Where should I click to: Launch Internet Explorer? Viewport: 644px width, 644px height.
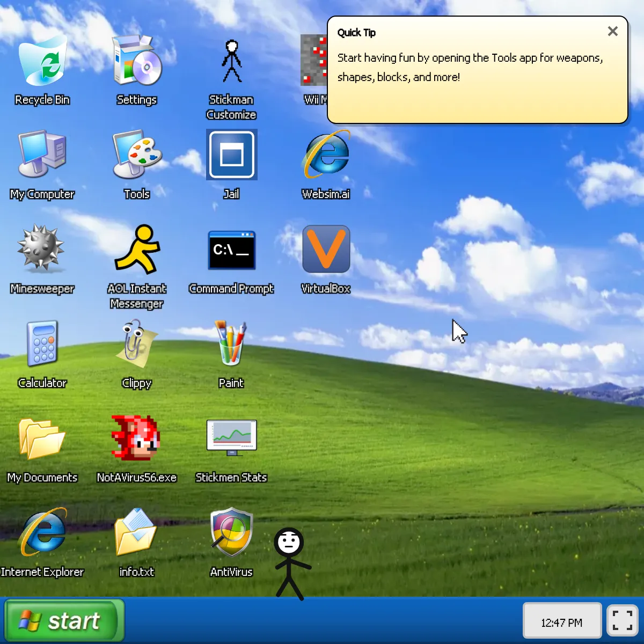pyautogui.click(x=42, y=533)
